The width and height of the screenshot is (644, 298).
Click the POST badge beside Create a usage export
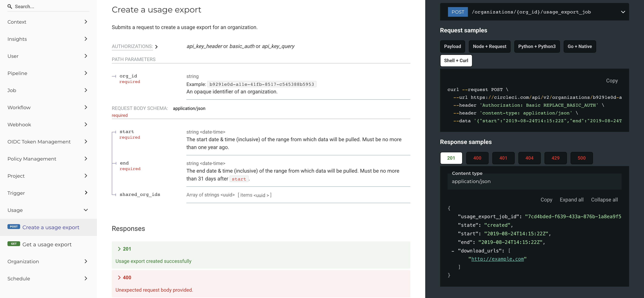[x=13, y=227]
